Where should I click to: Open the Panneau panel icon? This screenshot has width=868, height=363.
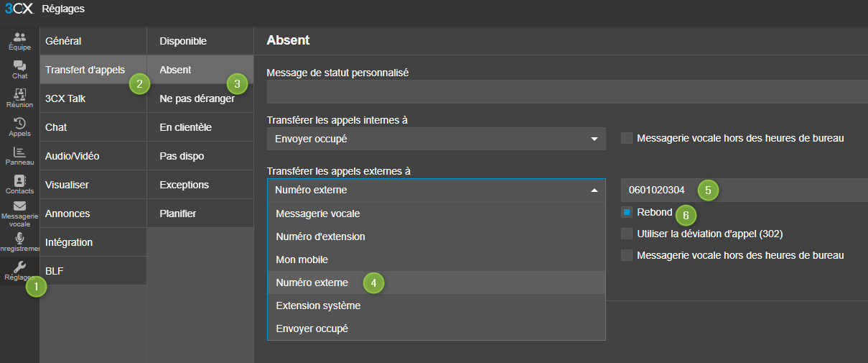coord(19,155)
